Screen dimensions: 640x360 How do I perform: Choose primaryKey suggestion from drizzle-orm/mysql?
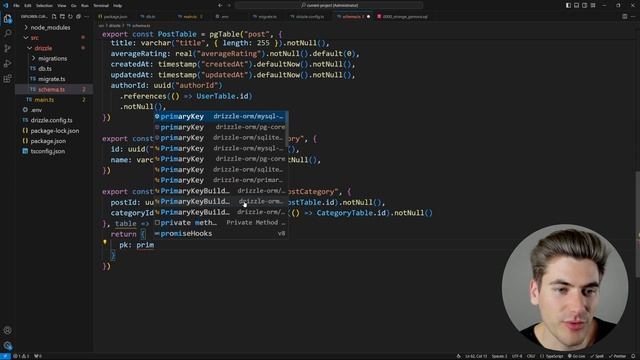click(x=221, y=116)
